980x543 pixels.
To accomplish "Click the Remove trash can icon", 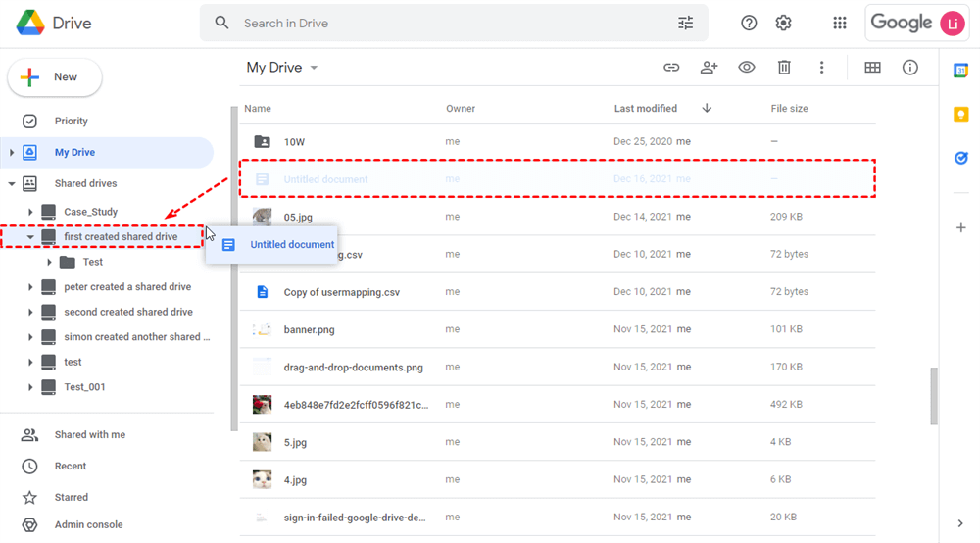I will pos(784,68).
